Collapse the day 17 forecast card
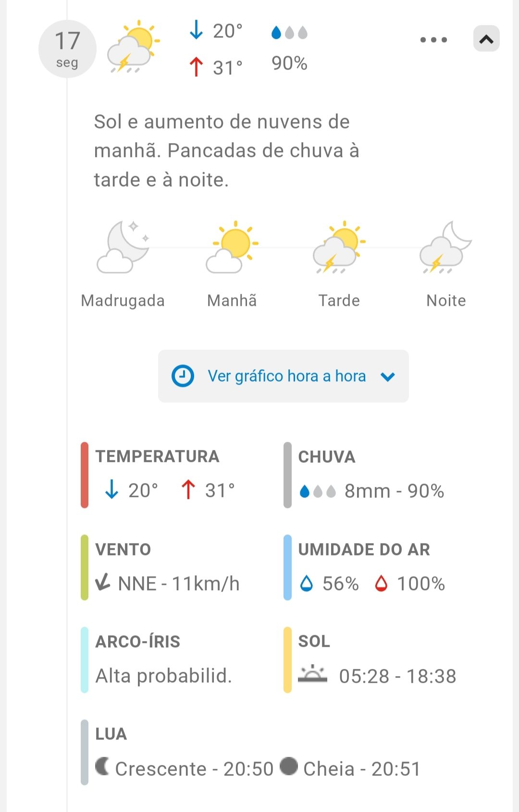The image size is (519, 812). click(x=486, y=39)
